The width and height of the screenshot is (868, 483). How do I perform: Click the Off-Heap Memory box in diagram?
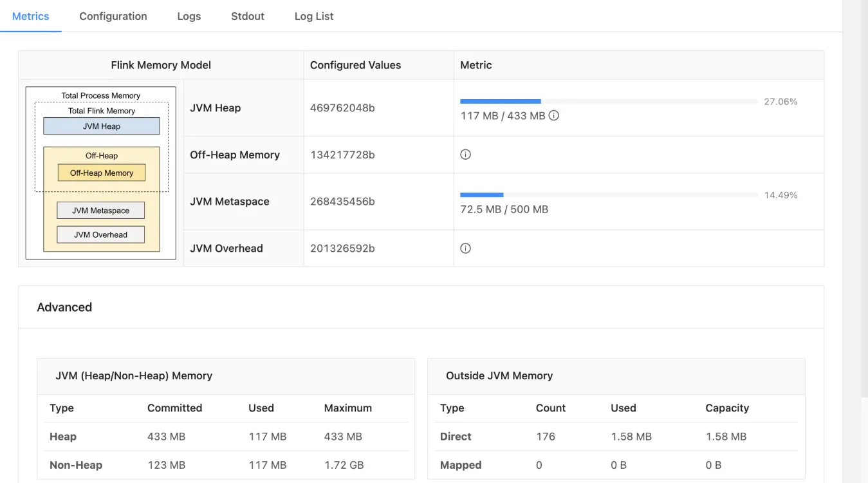102,173
